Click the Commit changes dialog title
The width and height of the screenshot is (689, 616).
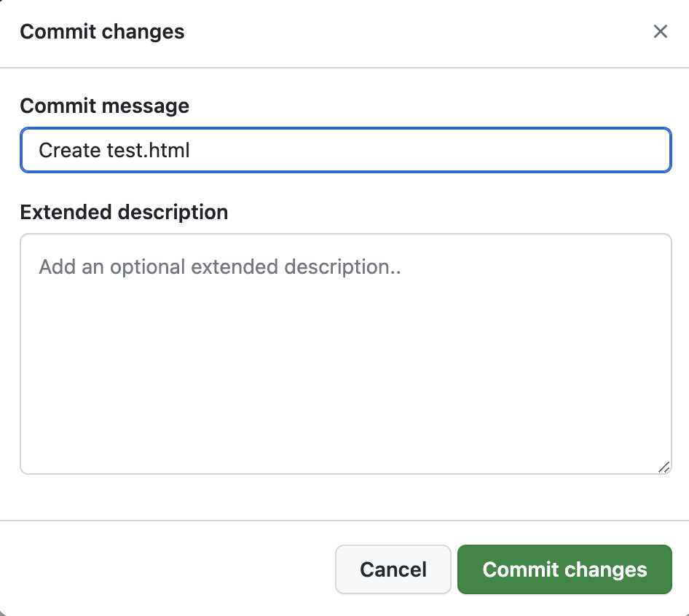tap(102, 32)
